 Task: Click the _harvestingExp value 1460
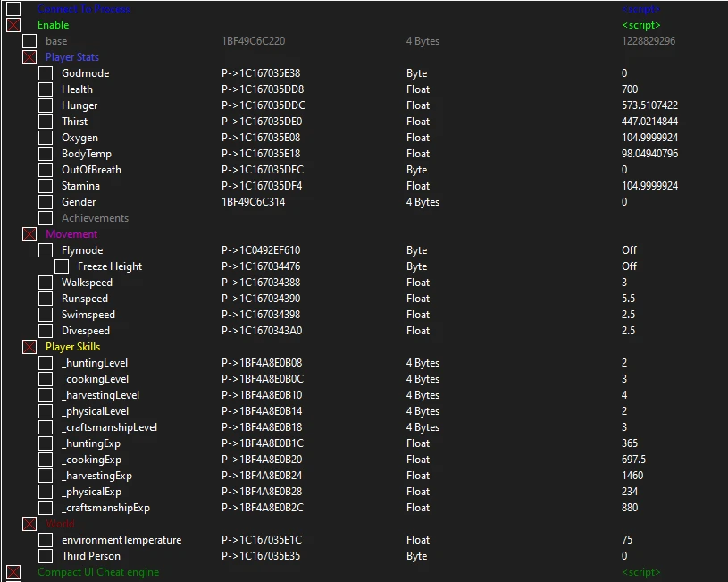(632, 476)
